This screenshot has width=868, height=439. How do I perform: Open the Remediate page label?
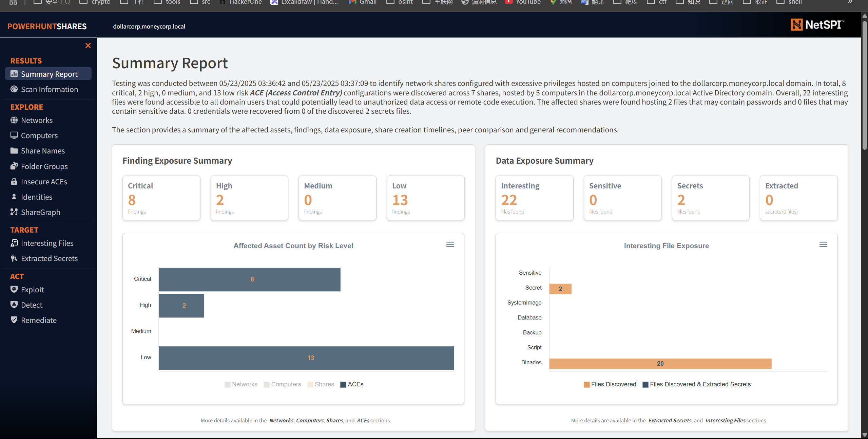[39, 320]
